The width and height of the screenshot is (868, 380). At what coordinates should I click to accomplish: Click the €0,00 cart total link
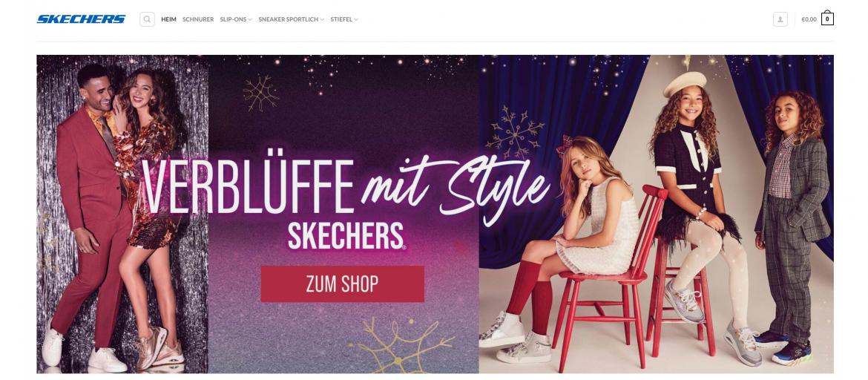[x=809, y=19]
